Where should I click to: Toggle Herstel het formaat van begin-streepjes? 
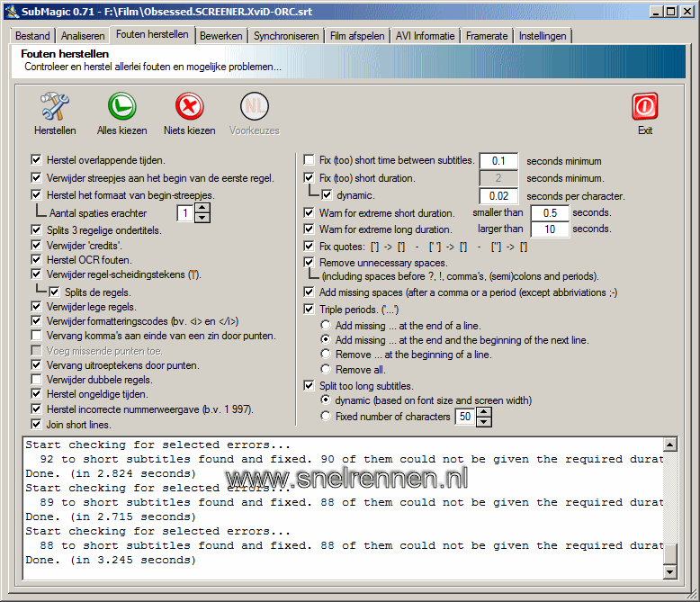[x=36, y=194]
